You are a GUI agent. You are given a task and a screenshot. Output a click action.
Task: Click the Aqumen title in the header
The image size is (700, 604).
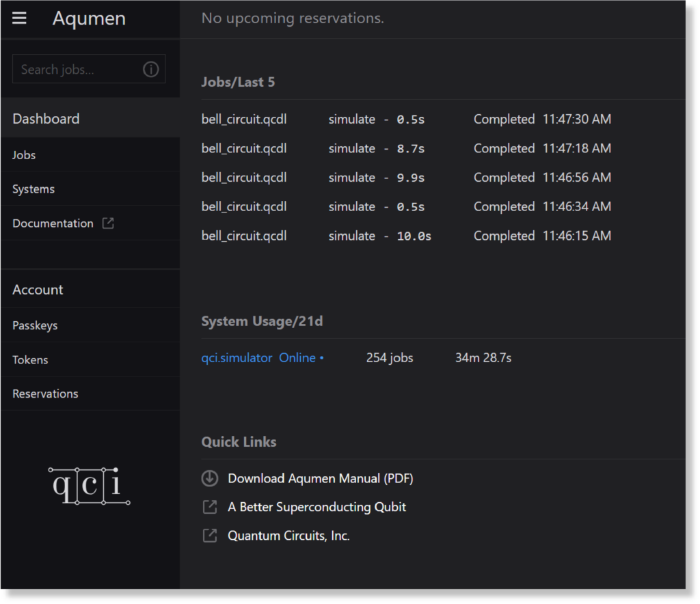90,18
